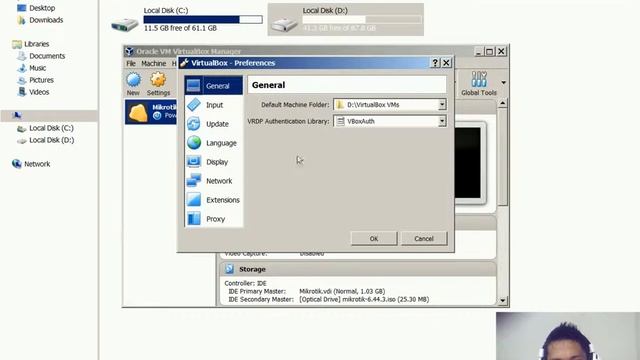Image resolution: width=640 pixels, height=360 pixels.
Task: Click New machine icon in VirtualBox Manager
Action: coord(133,80)
